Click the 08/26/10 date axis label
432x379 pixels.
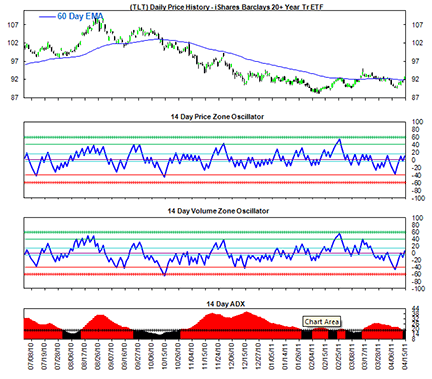[98, 356]
